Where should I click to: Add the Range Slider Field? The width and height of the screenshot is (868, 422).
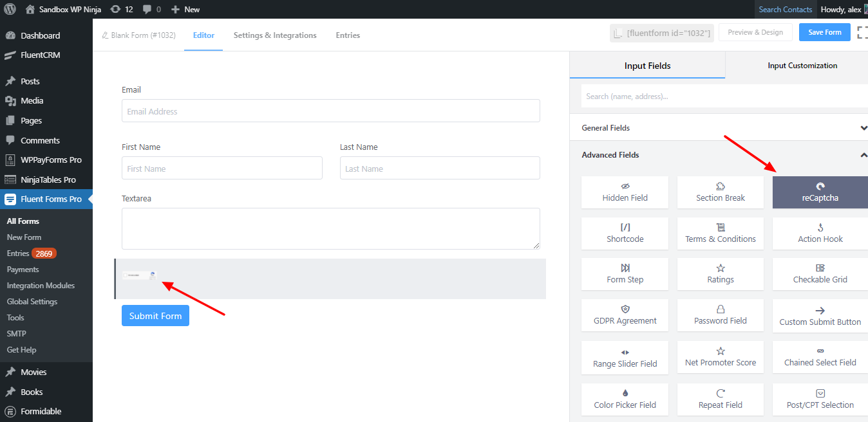625,358
